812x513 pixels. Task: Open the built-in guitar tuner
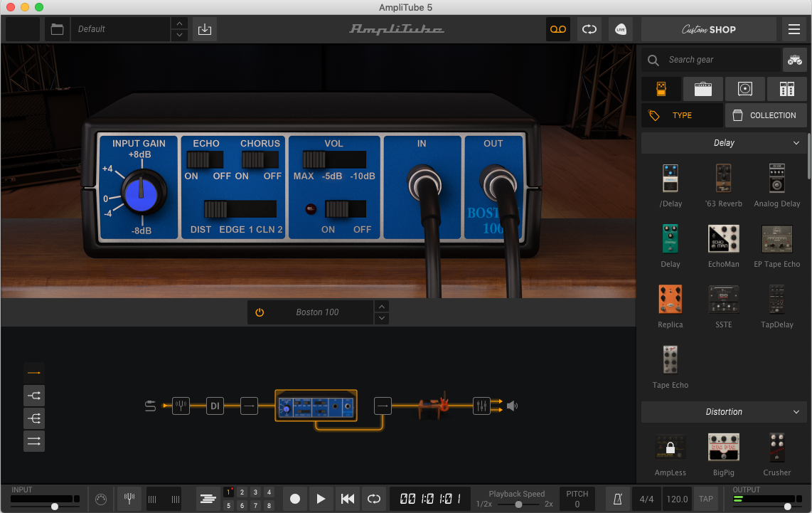pos(129,499)
